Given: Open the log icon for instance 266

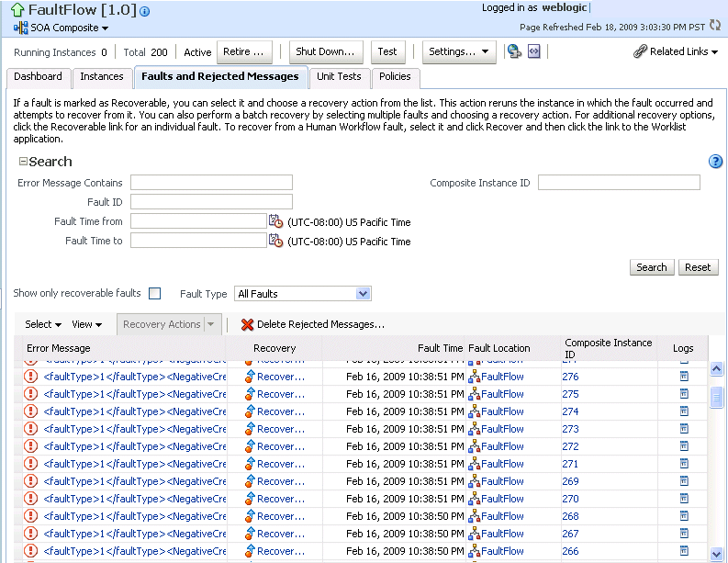Looking at the screenshot, I should pyautogui.click(x=684, y=551).
